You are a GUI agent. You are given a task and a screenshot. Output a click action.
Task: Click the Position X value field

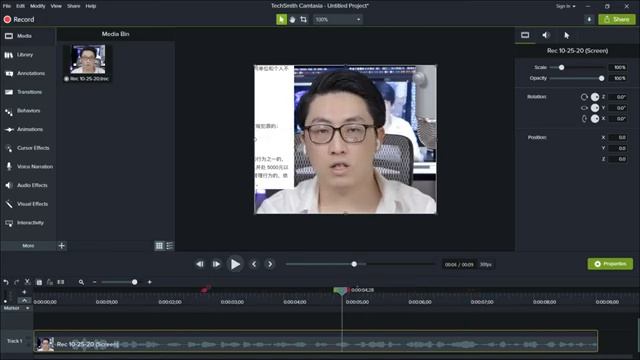tap(618, 138)
